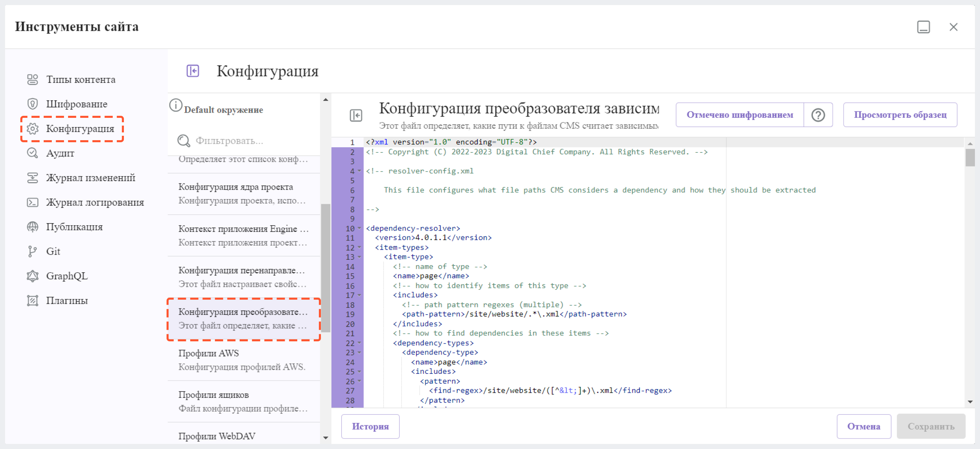Click the Журнал логирования terminal icon
The height and width of the screenshot is (449, 980).
pyautogui.click(x=33, y=202)
